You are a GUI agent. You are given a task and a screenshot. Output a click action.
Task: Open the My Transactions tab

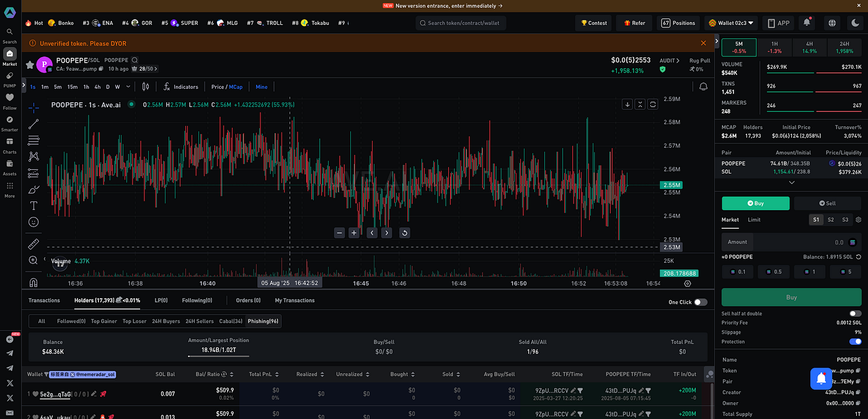coord(294,301)
